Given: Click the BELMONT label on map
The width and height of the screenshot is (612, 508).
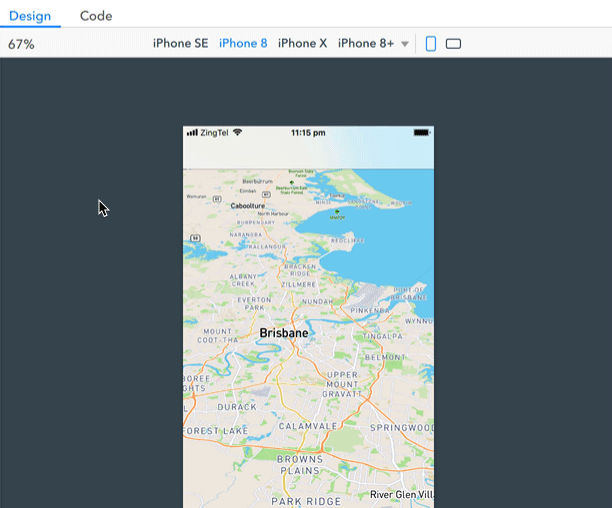Looking at the screenshot, I should pos(385,357).
